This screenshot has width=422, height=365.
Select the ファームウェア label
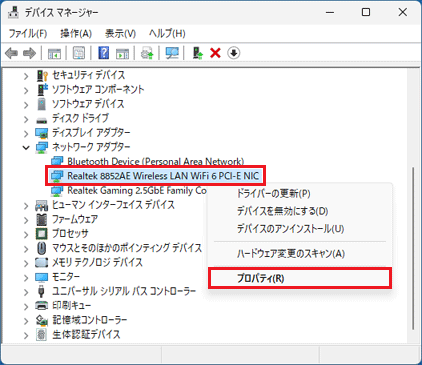[x=75, y=219]
